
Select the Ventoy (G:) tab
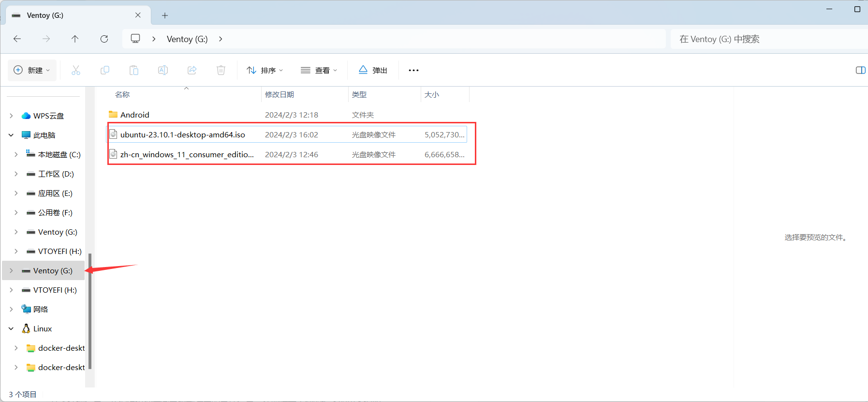click(x=78, y=15)
